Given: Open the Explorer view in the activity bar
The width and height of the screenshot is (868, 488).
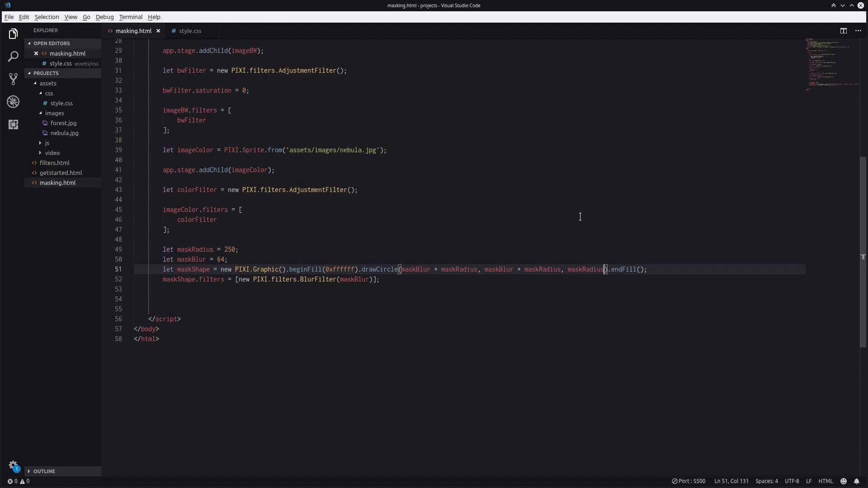Looking at the screenshot, I should (13, 33).
